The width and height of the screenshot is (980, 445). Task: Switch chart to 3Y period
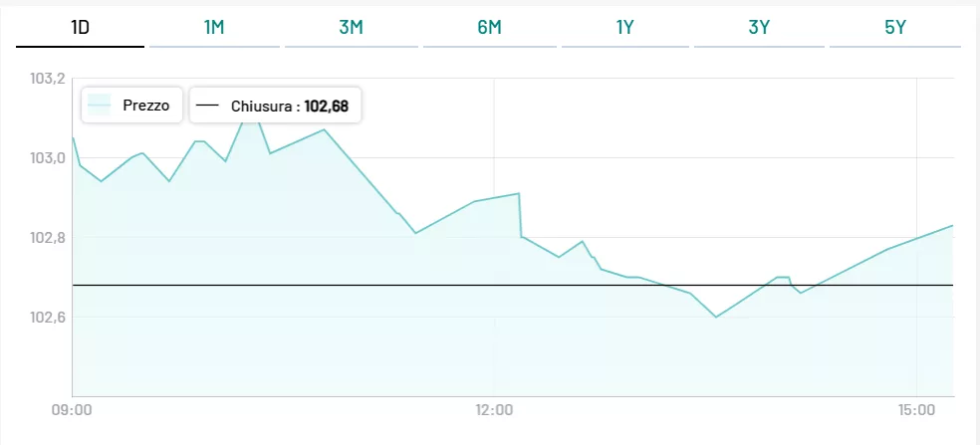pos(759,28)
